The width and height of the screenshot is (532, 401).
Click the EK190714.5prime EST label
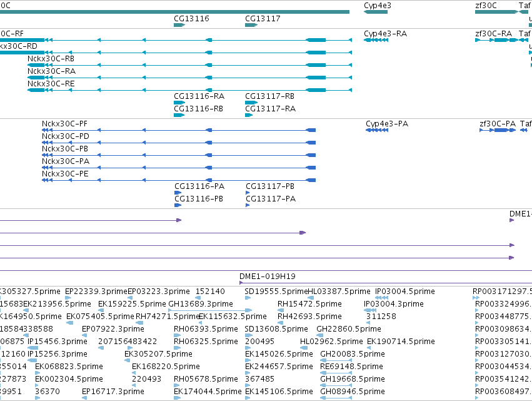click(401, 342)
